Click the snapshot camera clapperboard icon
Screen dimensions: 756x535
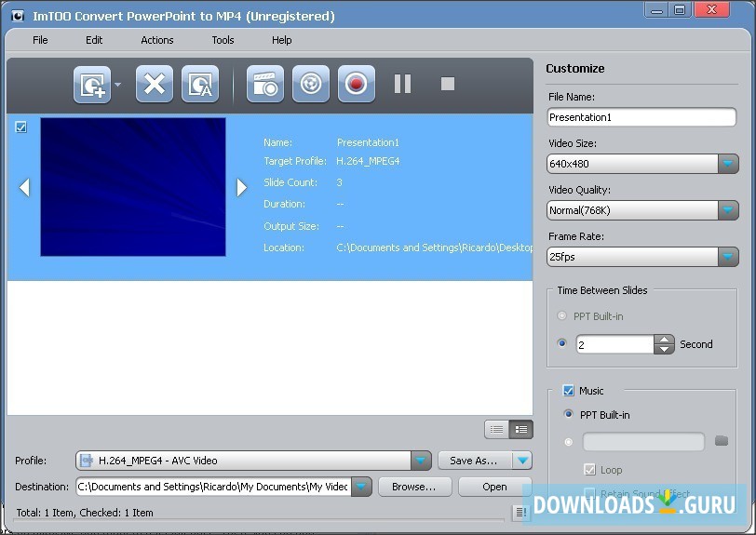point(265,85)
